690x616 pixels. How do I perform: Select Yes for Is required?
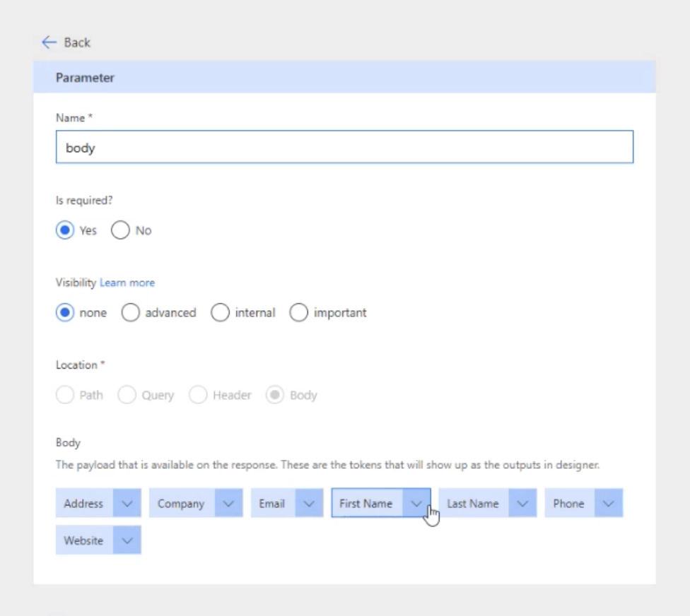pyautogui.click(x=65, y=231)
